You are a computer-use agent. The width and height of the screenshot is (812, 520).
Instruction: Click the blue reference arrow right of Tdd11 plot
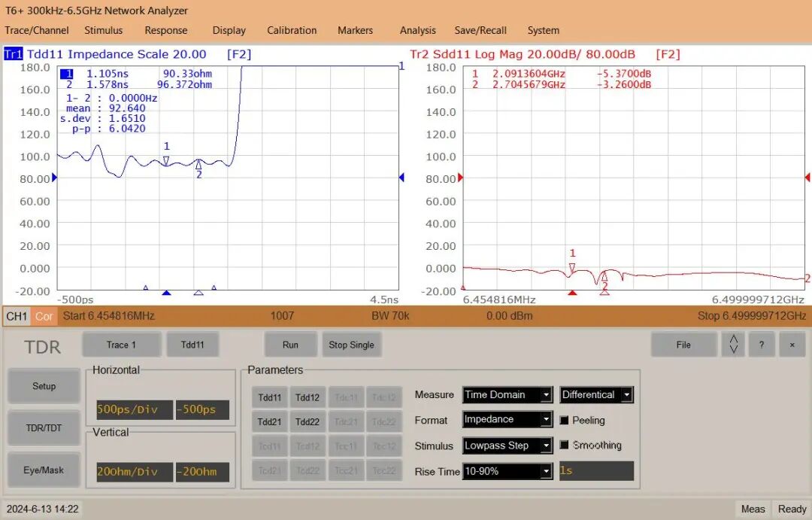(x=401, y=178)
